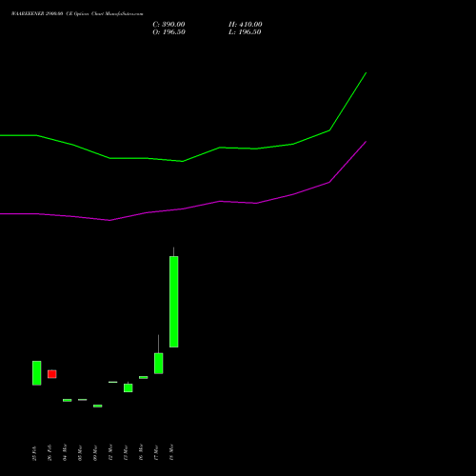
Task: Click the thin candle for 05 Mar
Action: pos(83,400)
